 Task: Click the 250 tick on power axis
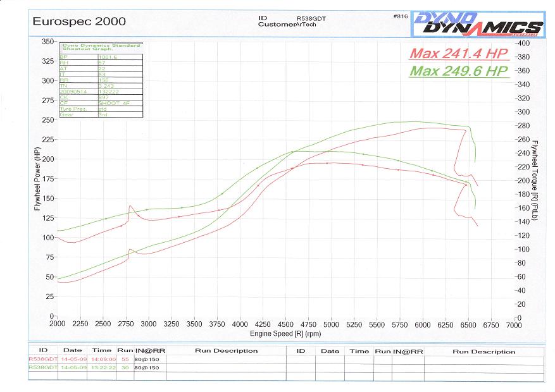coord(47,120)
